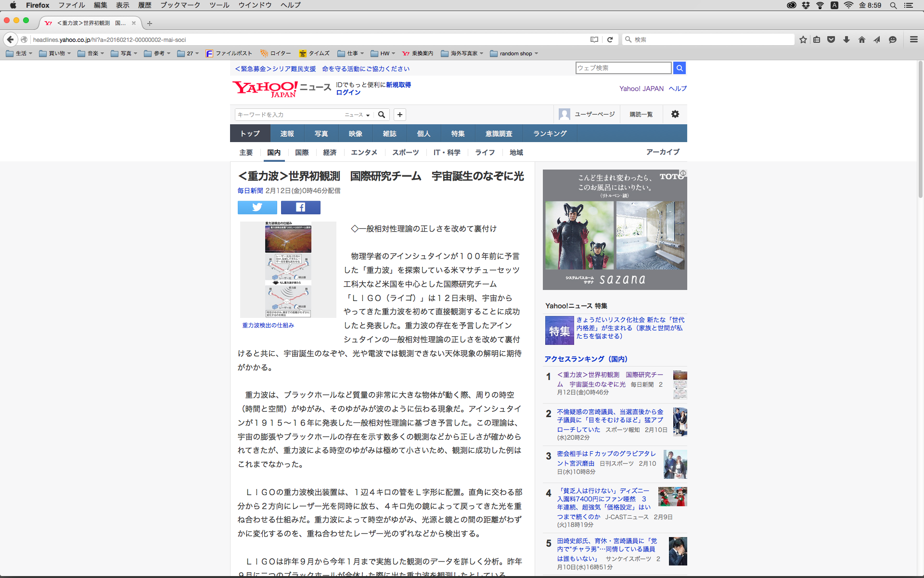This screenshot has width=924, height=578.
Task: Click the reload page icon
Action: click(610, 39)
